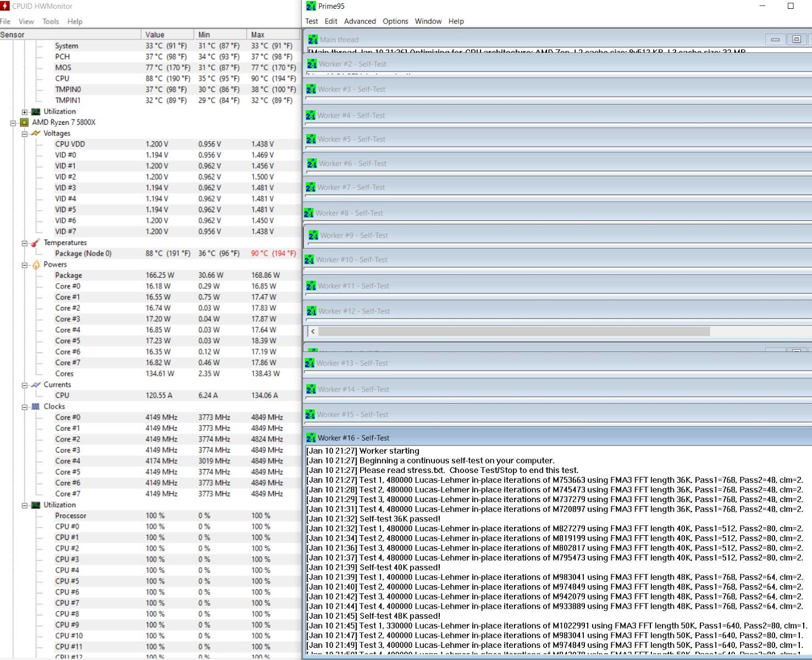Click the CPUID HWMonitor app icon in title bar
The width and height of the screenshot is (812, 660).
5,6
